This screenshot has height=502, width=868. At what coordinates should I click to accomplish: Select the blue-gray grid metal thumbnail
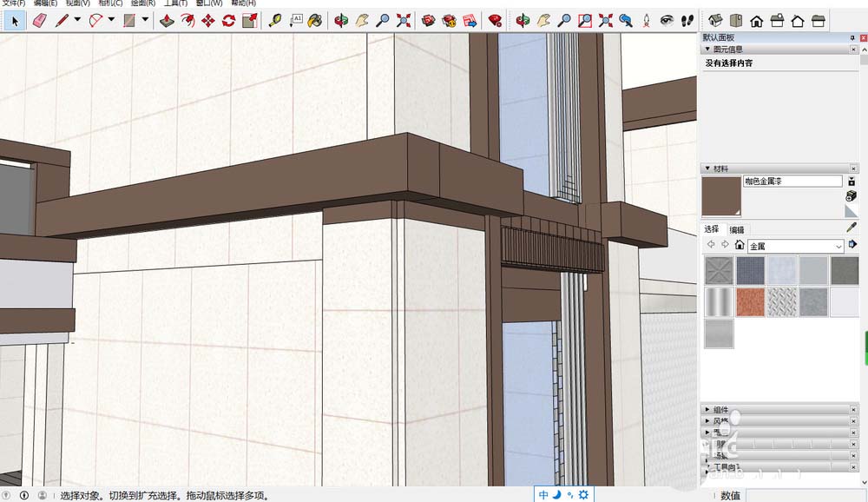(750, 270)
